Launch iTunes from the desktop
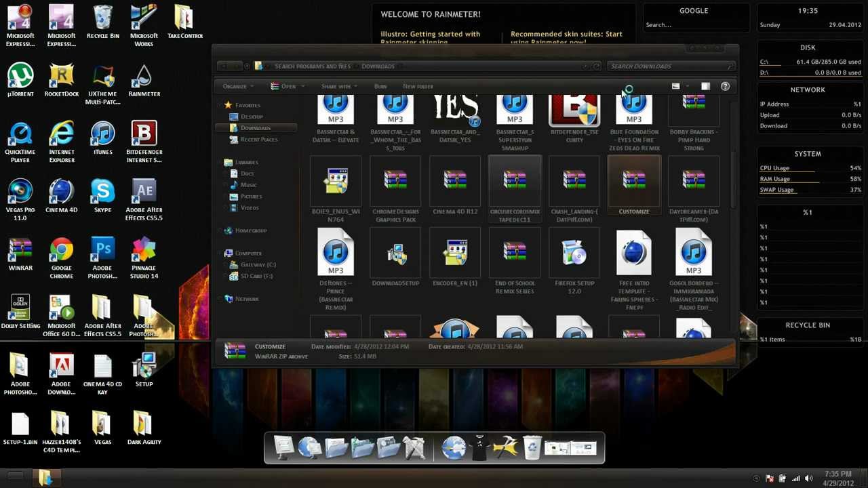 (x=103, y=138)
